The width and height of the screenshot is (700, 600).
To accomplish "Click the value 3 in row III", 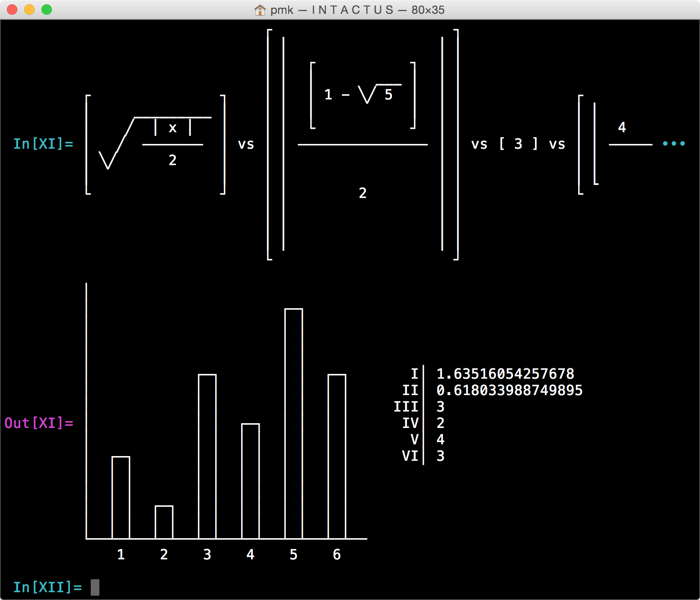I will 440,406.
